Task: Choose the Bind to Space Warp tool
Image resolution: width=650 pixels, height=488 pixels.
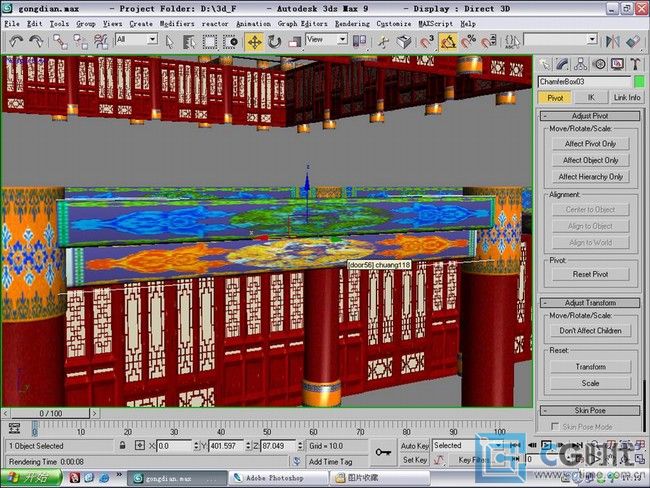Action: (x=101, y=41)
